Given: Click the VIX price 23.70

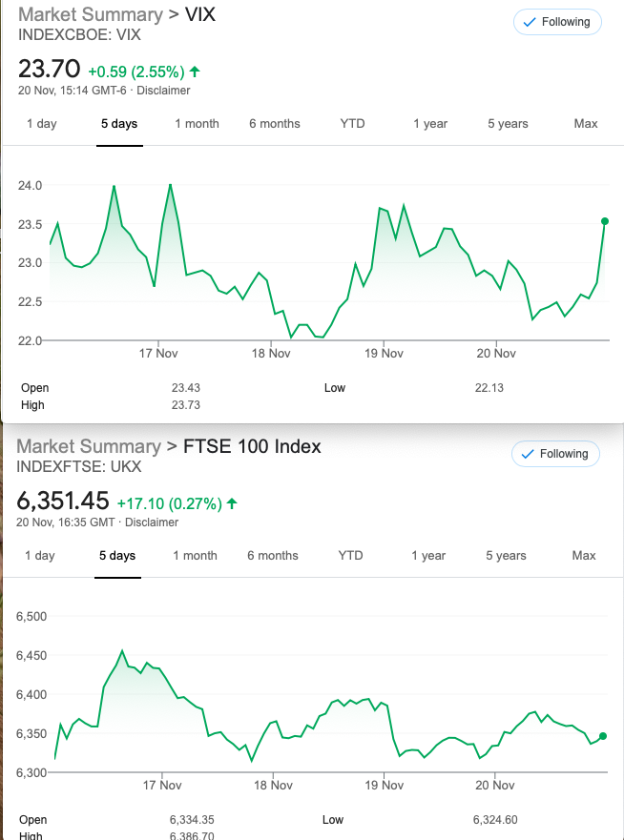Looking at the screenshot, I should point(50,69).
